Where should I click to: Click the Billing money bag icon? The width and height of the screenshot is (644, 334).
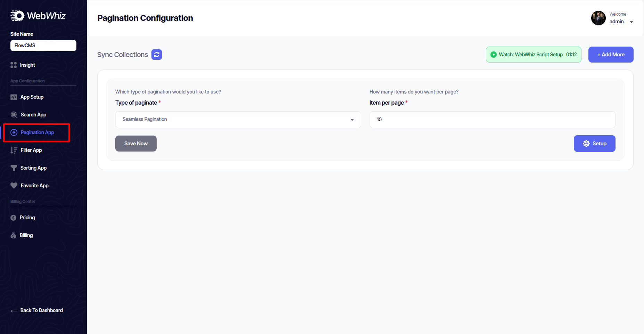[x=14, y=236]
